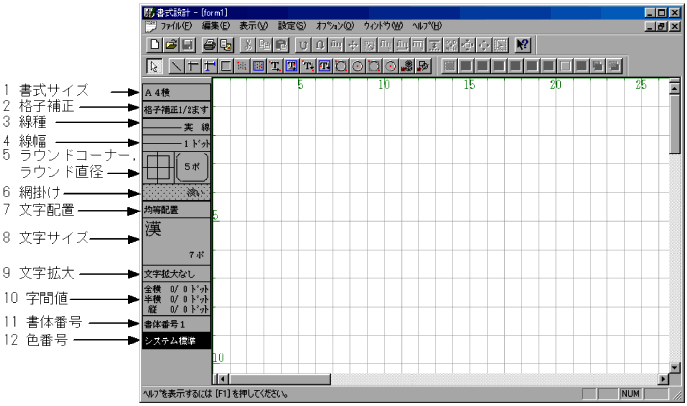Viewport: 687px width, 406px height.
Task: Open the 5ポ round diameter selector
Action: point(192,167)
